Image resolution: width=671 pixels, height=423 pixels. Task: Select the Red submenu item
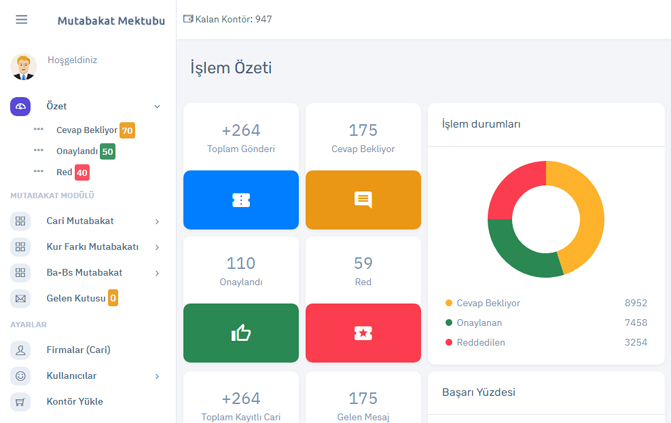pos(64,173)
